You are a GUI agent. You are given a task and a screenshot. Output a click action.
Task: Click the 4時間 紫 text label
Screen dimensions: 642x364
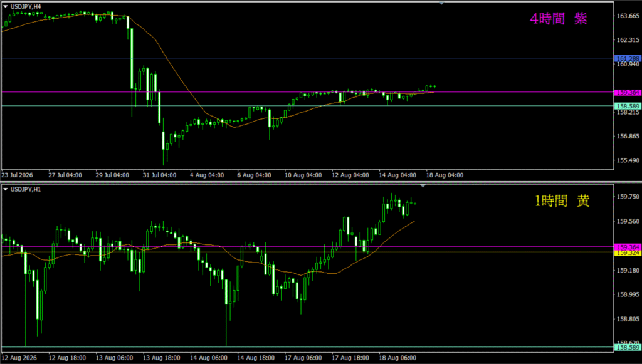tap(559, 18)
